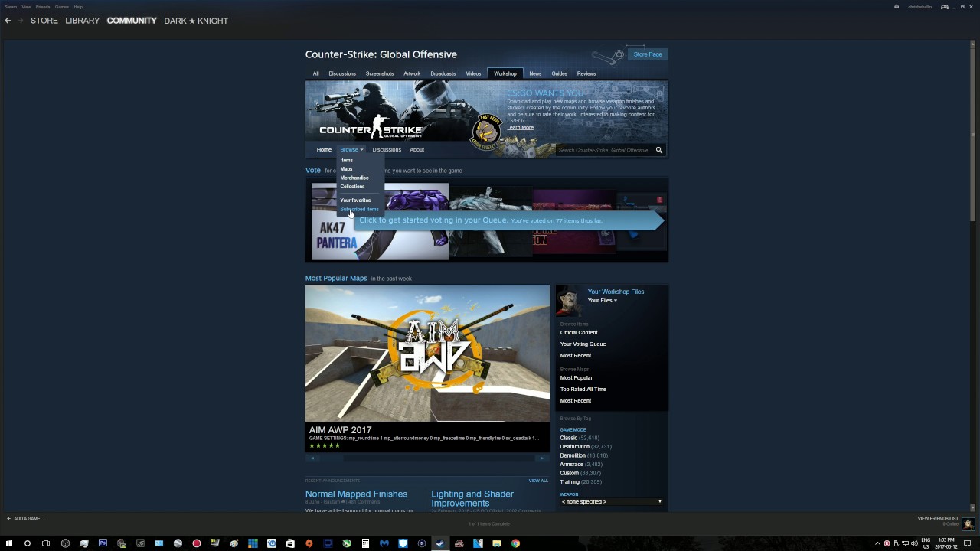Screen dimensions: 980x551
Task: Click the Windows Start button
Action: tap(8, 543)
